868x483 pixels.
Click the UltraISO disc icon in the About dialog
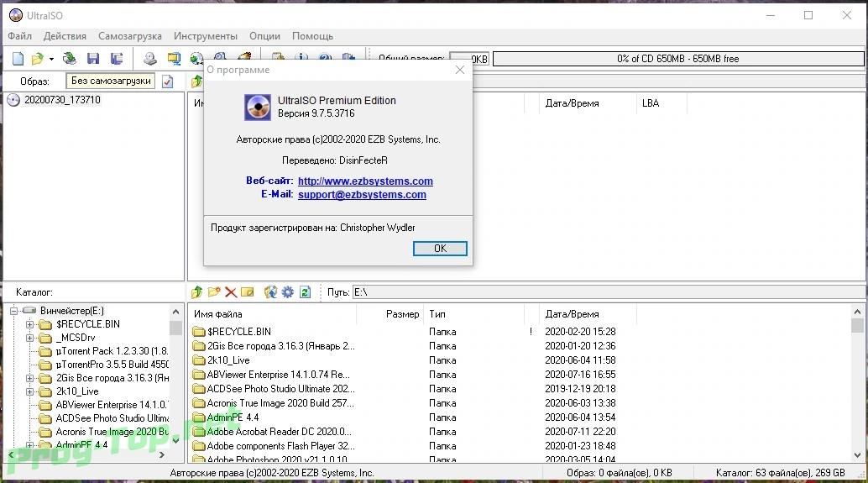[258, 107]
